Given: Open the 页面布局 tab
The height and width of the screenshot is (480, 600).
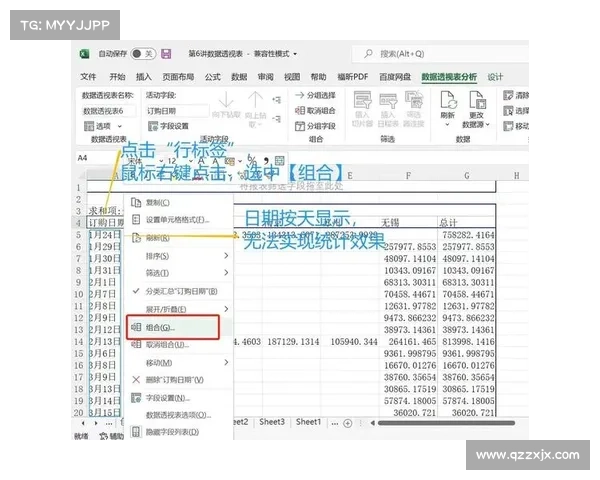Looking at the screenshot, I should [x=178, y=77].
